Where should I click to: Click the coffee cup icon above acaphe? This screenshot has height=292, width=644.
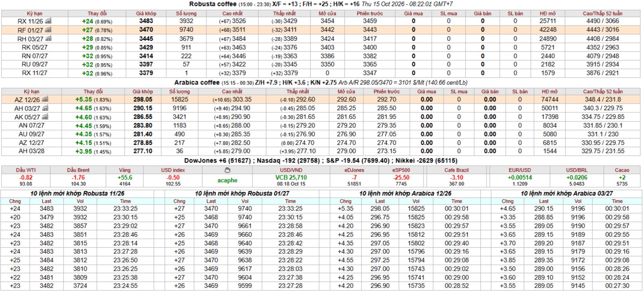tap(227, 170)
